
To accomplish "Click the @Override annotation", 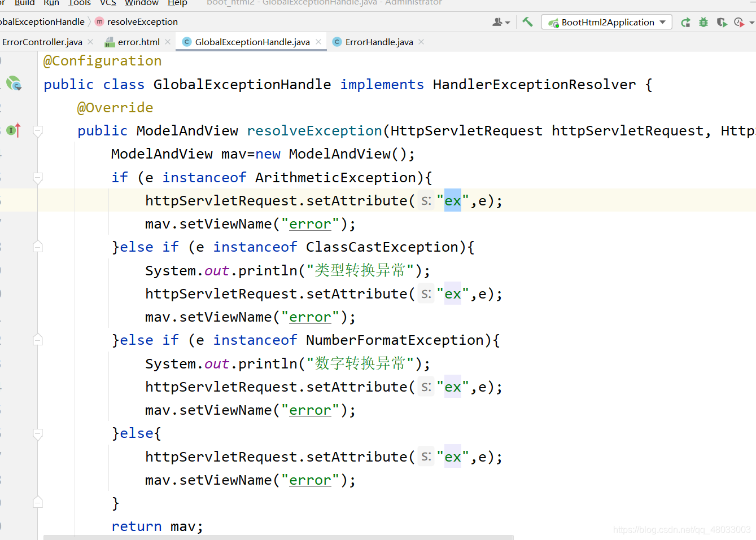I will coord(115,108).
